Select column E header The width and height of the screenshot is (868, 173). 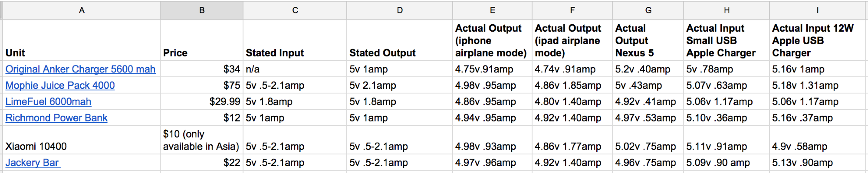492,10
